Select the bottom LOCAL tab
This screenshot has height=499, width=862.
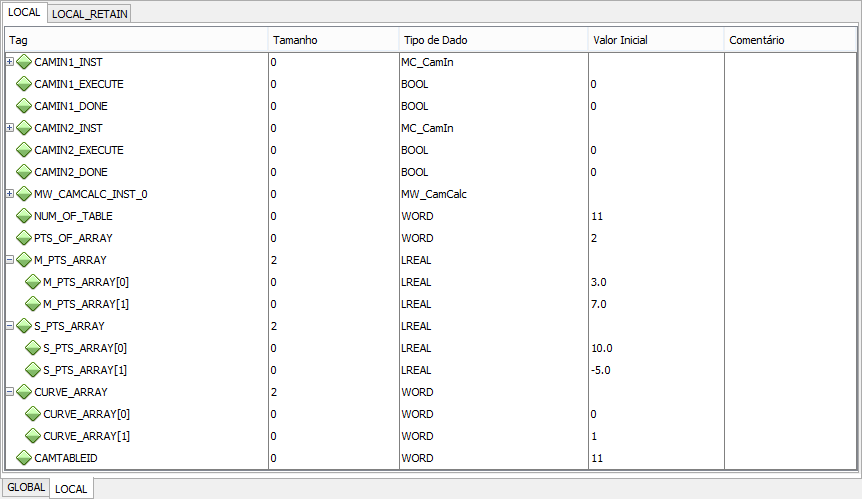click(x=71, y=489)
